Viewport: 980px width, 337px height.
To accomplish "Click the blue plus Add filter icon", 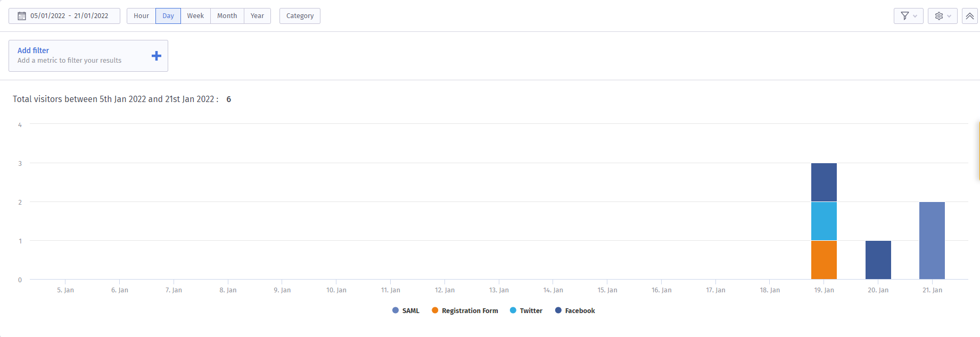I will point(157,56).
